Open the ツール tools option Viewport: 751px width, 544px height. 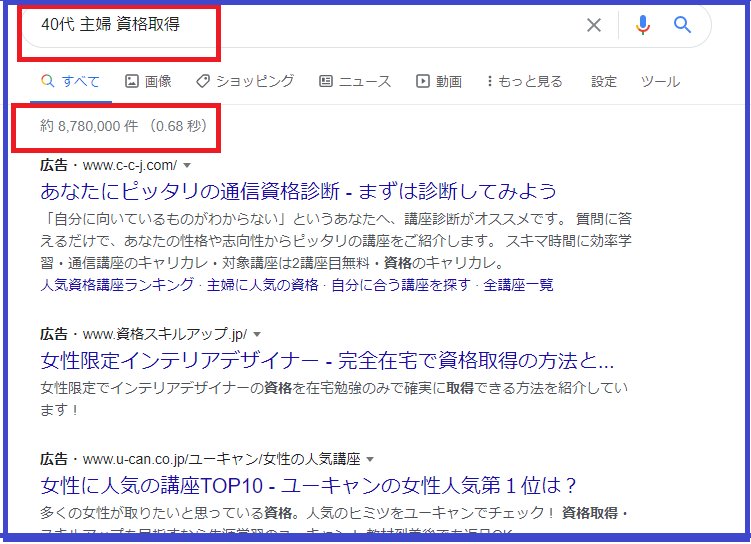(x=660, y=81)
